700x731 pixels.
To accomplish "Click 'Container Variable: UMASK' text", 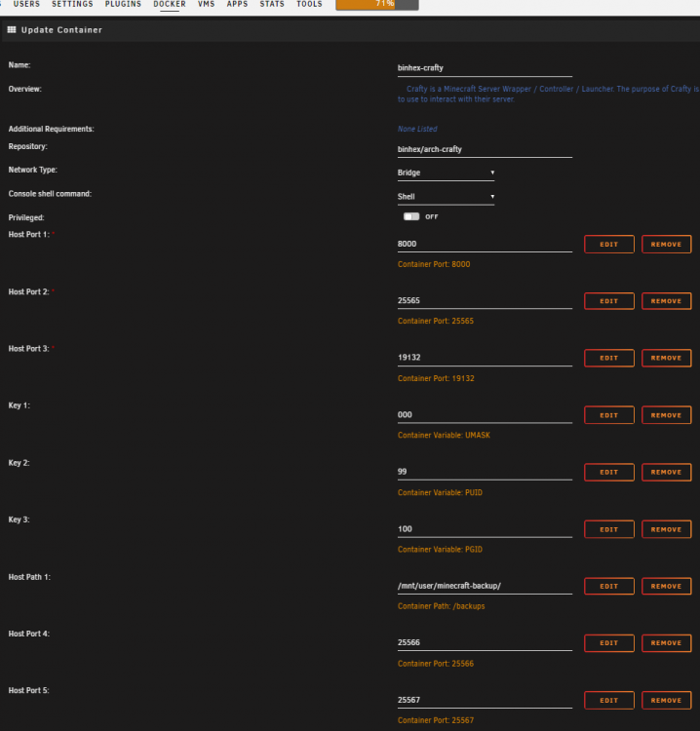I will [x=444, y=436].
